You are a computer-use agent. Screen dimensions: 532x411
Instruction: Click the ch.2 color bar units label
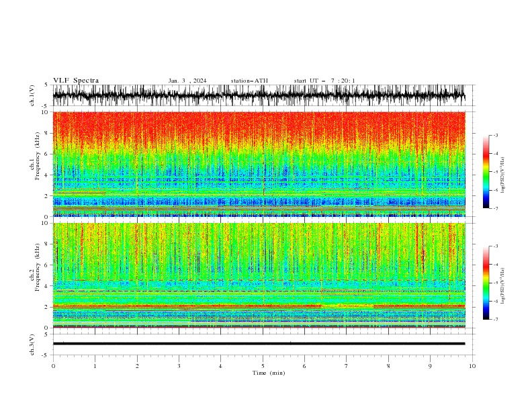(503, 285)
